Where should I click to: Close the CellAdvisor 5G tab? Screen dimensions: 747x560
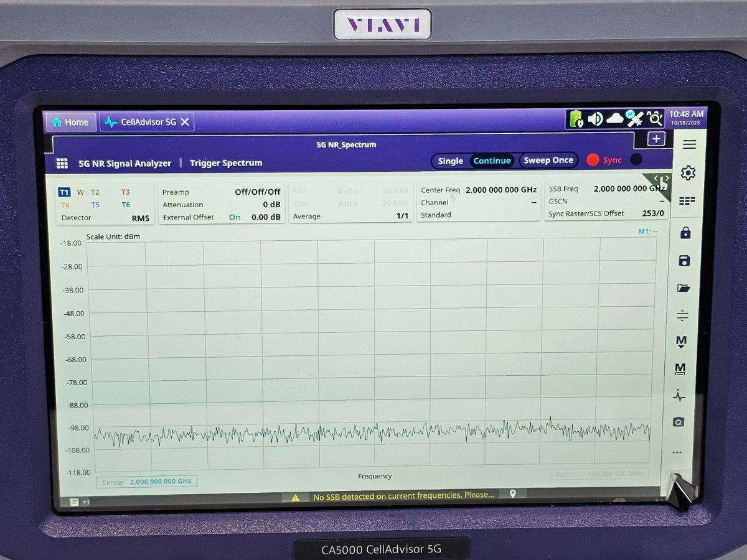(185, 122)
